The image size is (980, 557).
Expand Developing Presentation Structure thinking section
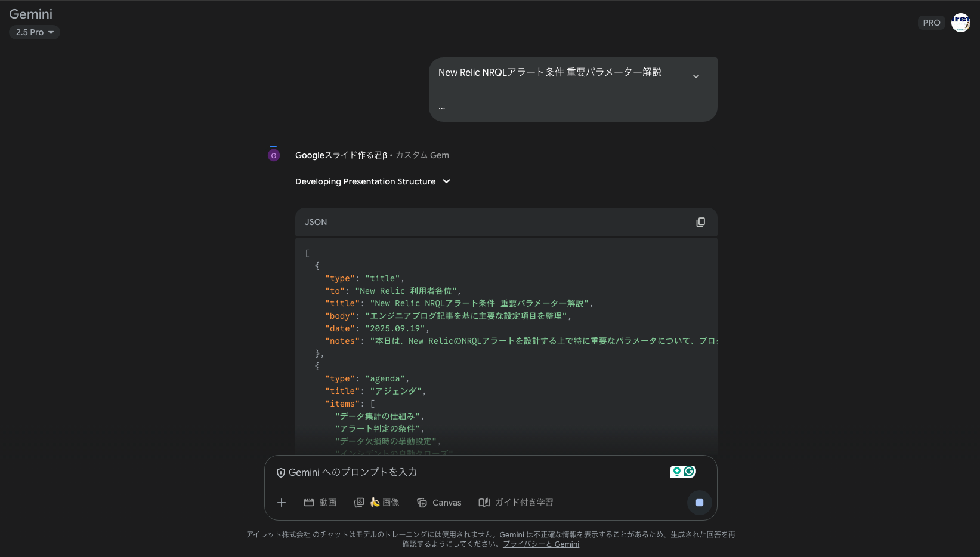pyautogui.click(x=373, y=181)
